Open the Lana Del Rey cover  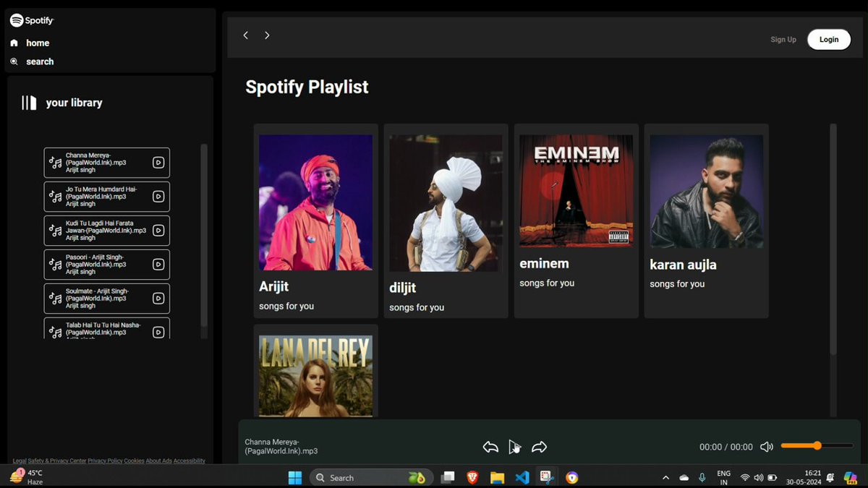coord(316,376)
